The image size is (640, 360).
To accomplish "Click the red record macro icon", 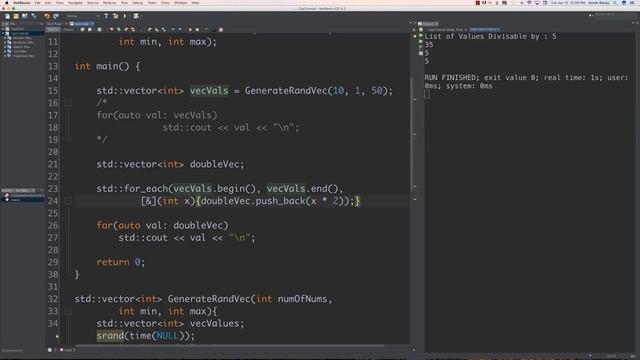I will 190,29.
